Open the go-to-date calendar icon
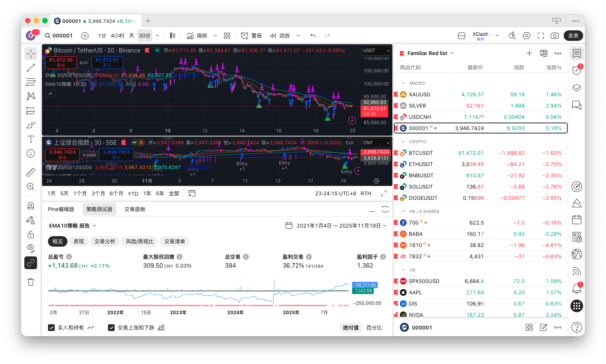The height and width of the screenshot is (364, 606). tap(192, 193)
